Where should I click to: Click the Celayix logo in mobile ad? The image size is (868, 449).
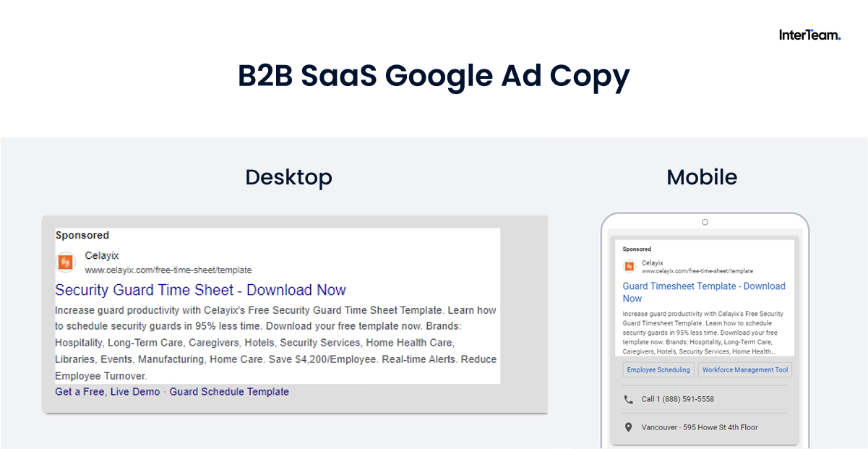pyautogui.click(x=629, y=266)
